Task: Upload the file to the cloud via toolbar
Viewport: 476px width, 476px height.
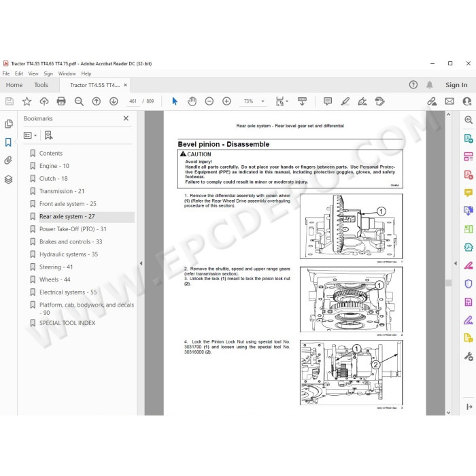Action: (44, 101)
